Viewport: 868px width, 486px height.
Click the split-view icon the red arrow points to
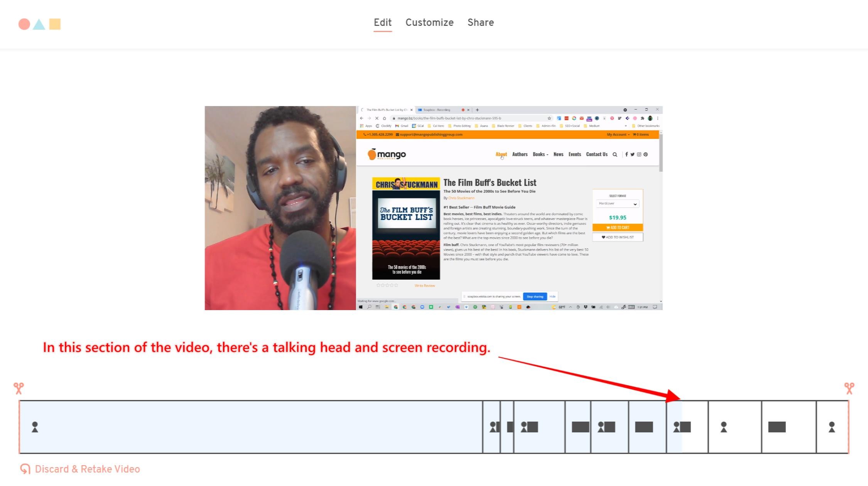coord(682,427)
